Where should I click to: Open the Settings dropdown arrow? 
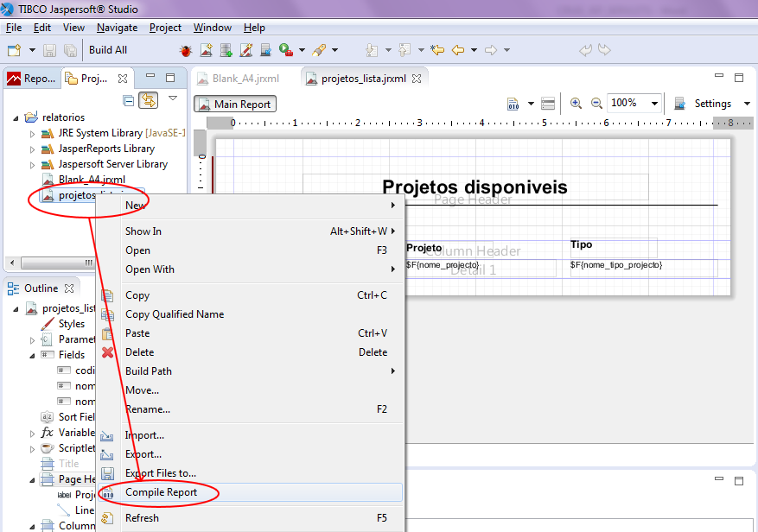pyautogui.click(x=747, y=104)
